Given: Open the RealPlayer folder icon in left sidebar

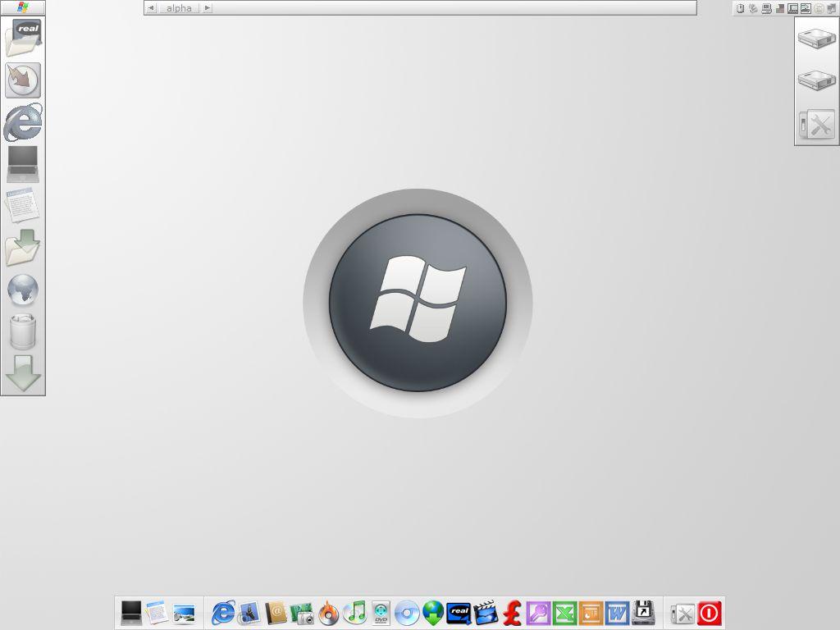Looking at the screenshot, I should click(23, 38).
